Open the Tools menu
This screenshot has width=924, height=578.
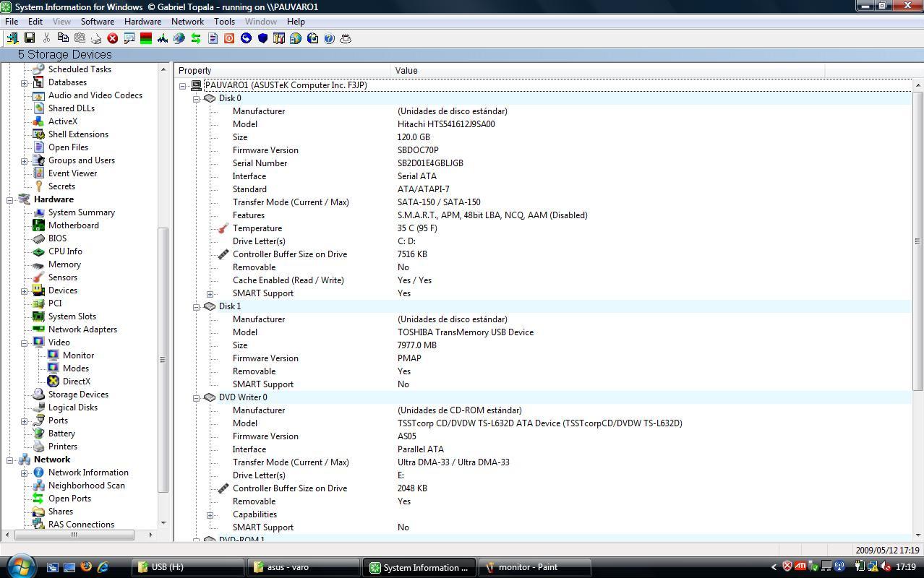[x=224, y=22]
